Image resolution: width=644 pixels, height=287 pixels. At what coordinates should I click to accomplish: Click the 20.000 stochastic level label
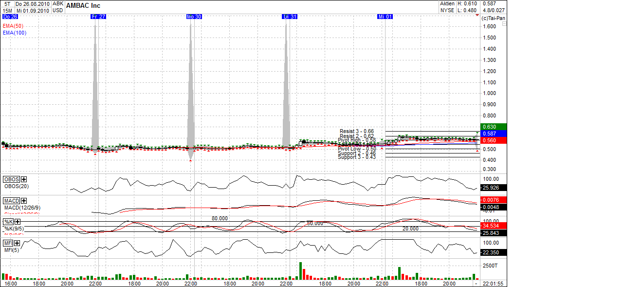pyautogui.click(x=410, y=229)
